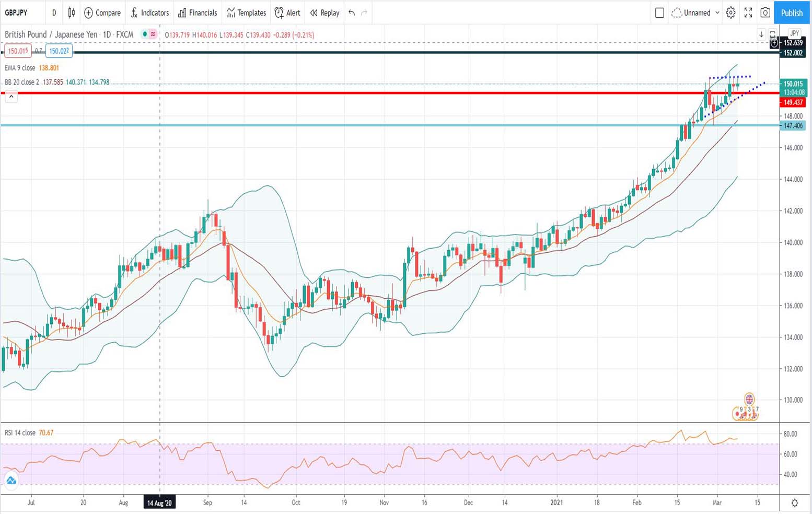812x514 pixels.
Task: Open the D interval selector
Action: coord(54,13)
